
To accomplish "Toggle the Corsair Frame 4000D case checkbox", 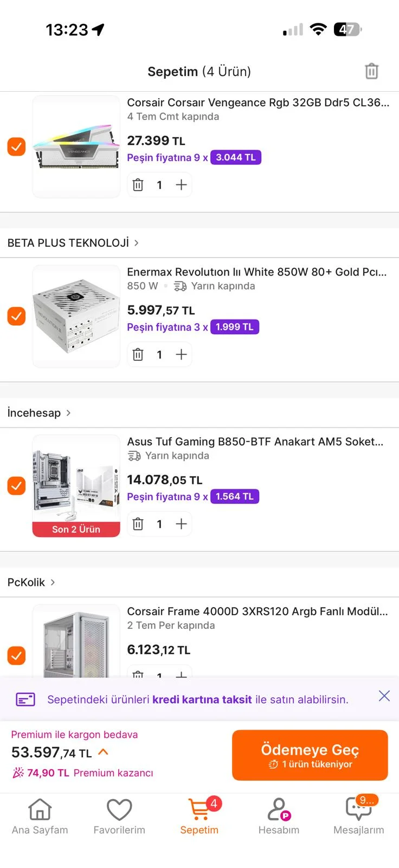I will (16, 655).
